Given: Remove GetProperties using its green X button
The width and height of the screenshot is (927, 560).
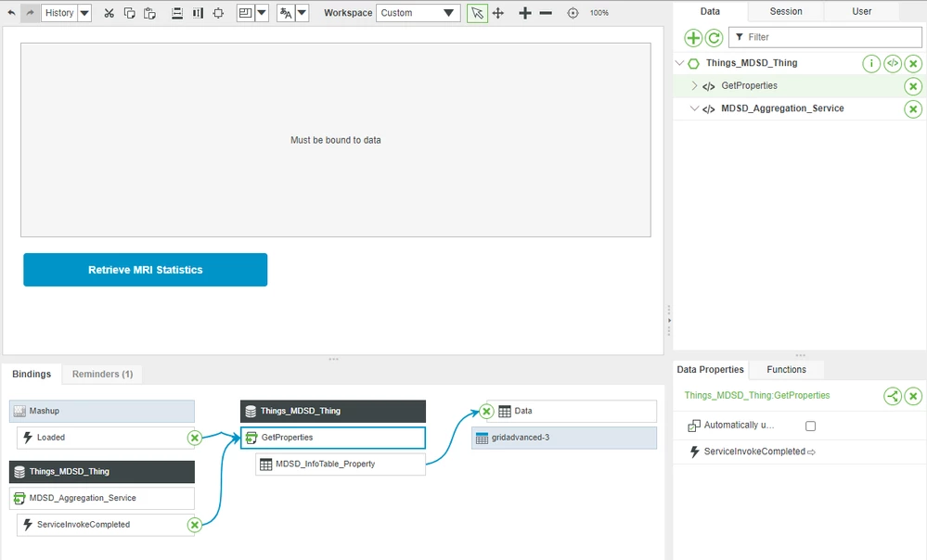Looking at the screenshot, I should click(913, 85).
